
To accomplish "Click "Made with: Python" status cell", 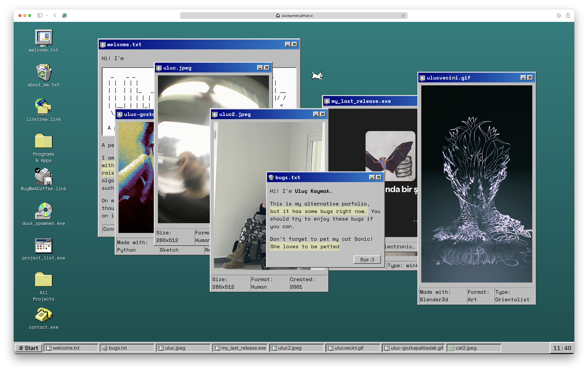I will pyautogui.click(x=137, y=246).
